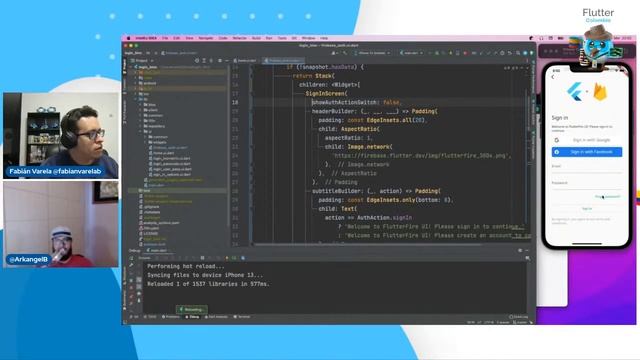Switch to the home.ui.dart editor tab
Viewport: 640px width, 360px height.
(x=247, y=60)
